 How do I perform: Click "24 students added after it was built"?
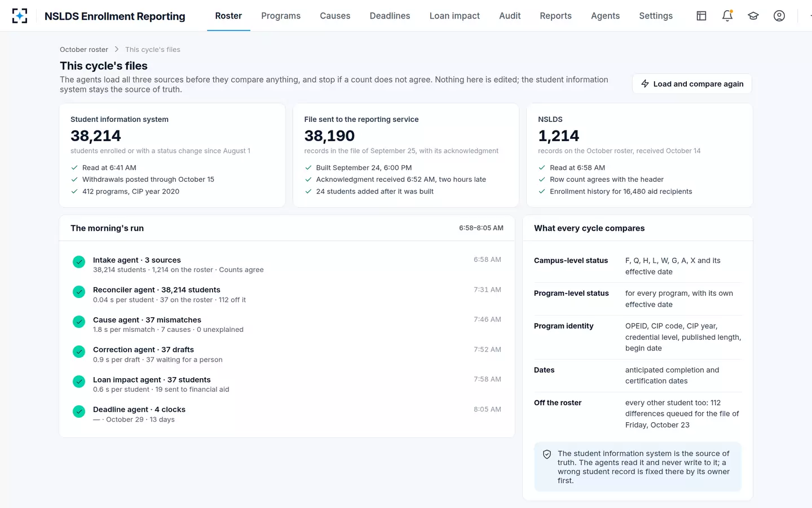coord(375,191)
